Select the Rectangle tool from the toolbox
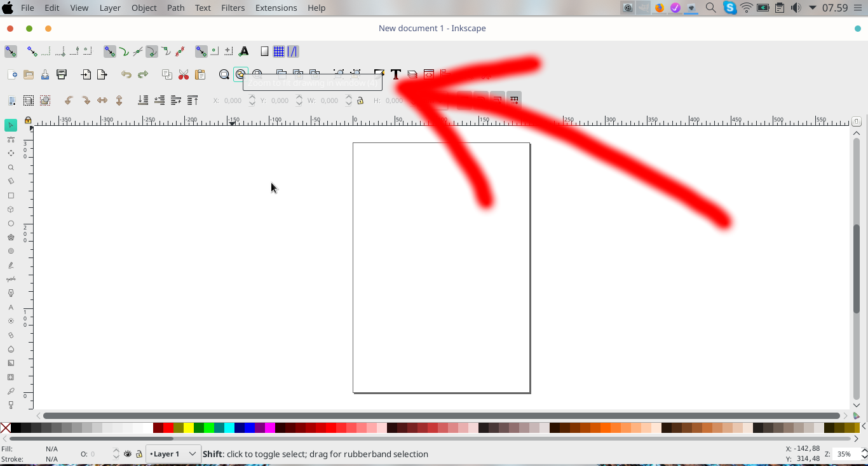The width and height of the screenshot is (868, 466). coord(10,196)
